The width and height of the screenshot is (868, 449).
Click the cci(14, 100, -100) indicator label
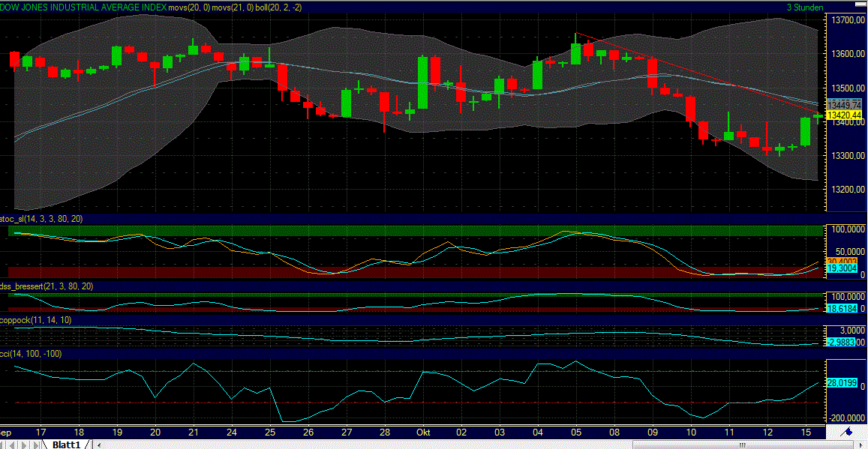click(x=30, y=352)
